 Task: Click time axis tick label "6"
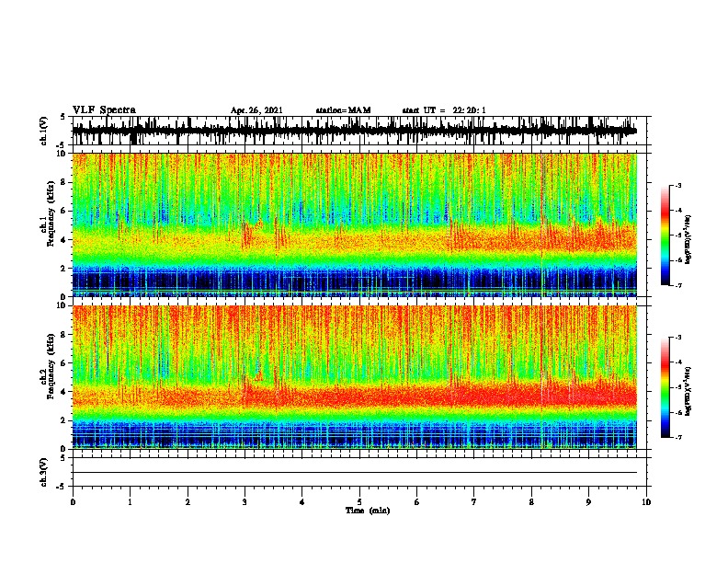coord(417,501)
